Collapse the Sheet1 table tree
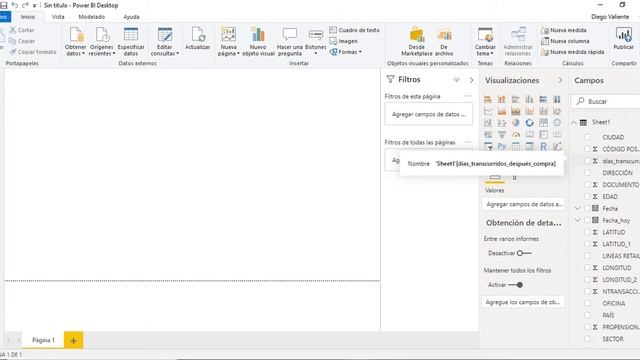The image size is (640, 360). coord(574,122)
